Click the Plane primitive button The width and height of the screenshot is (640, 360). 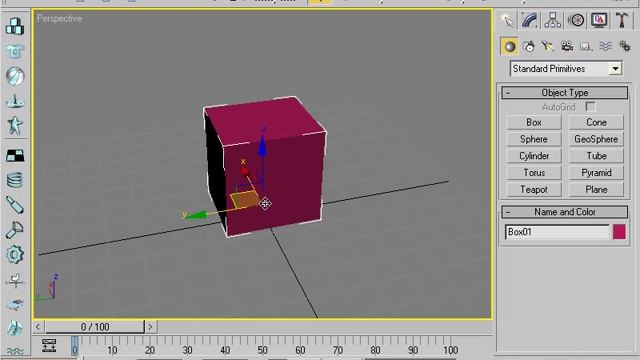596,190
